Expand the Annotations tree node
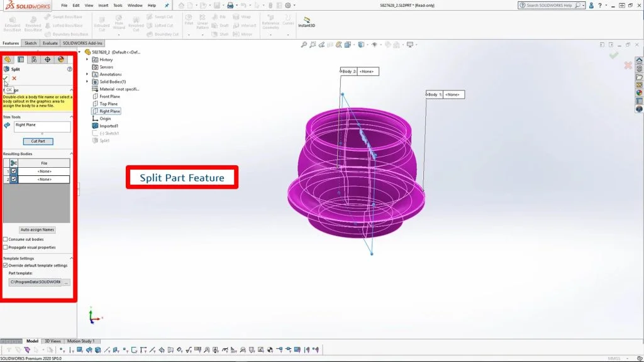Screen dimensions: 644x362 87,74
